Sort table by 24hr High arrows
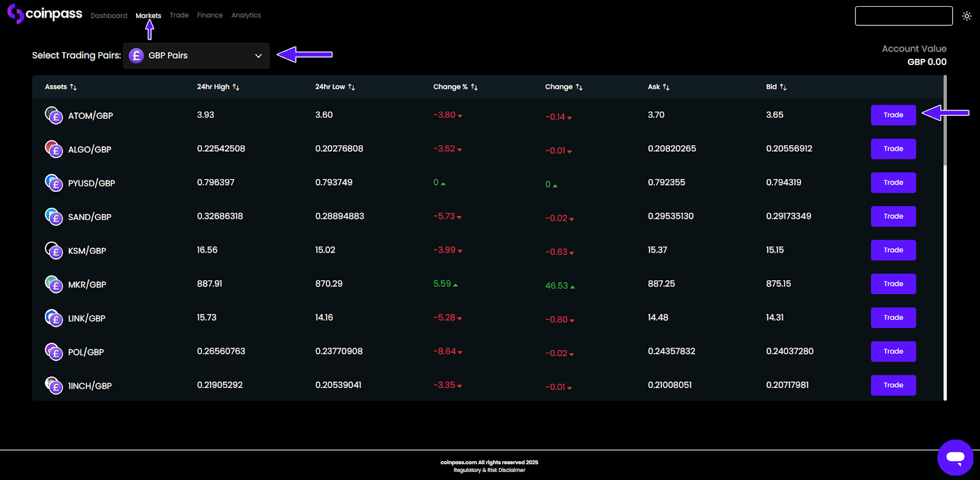 [x=236, y=87]
